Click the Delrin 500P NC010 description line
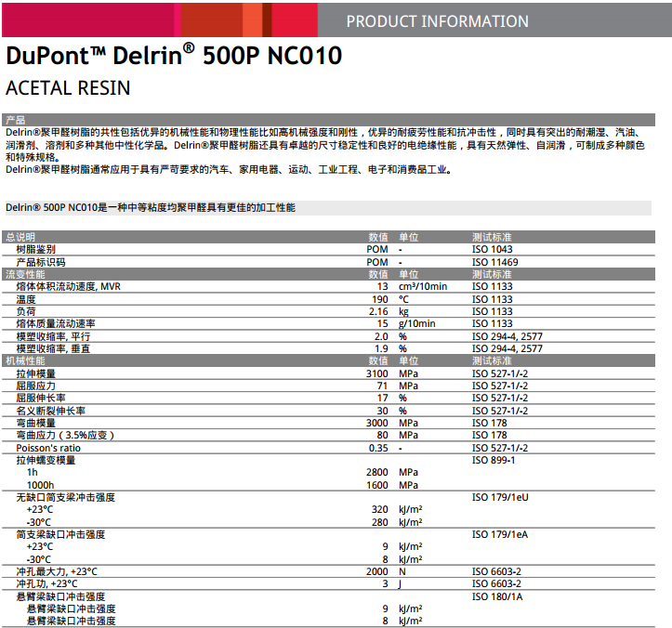Image resolution: width=672 pixels, height=628 pixels. 151,208
